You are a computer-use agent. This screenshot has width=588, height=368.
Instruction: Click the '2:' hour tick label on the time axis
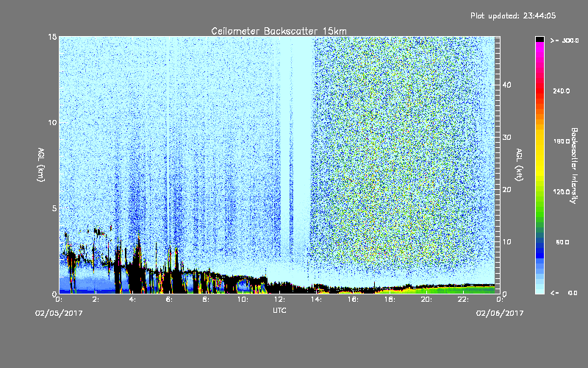click(x=96, y=300)
